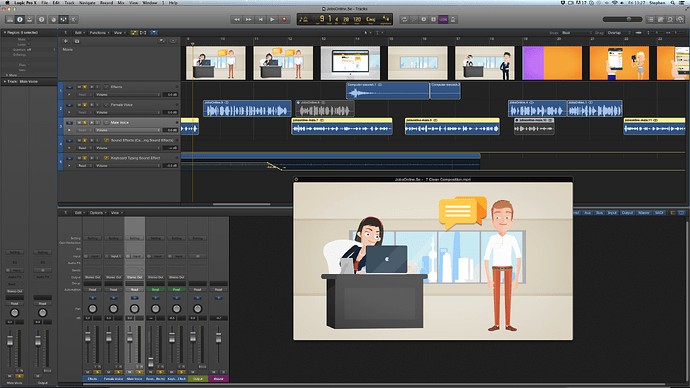The height and width of the screenshot is (388, 690).
Task: Select the Effects channel strip label in mixer
Action: click(92, 379)
